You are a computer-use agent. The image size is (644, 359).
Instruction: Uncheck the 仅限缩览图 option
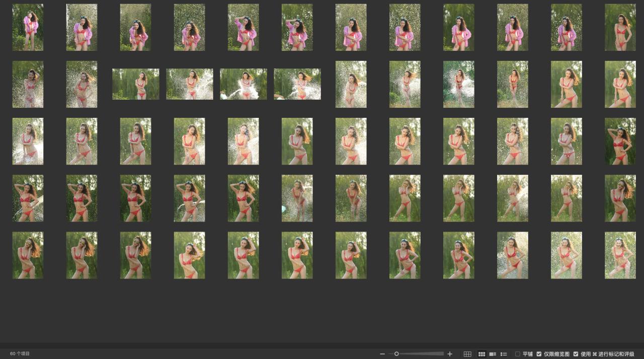coord(539,354)
